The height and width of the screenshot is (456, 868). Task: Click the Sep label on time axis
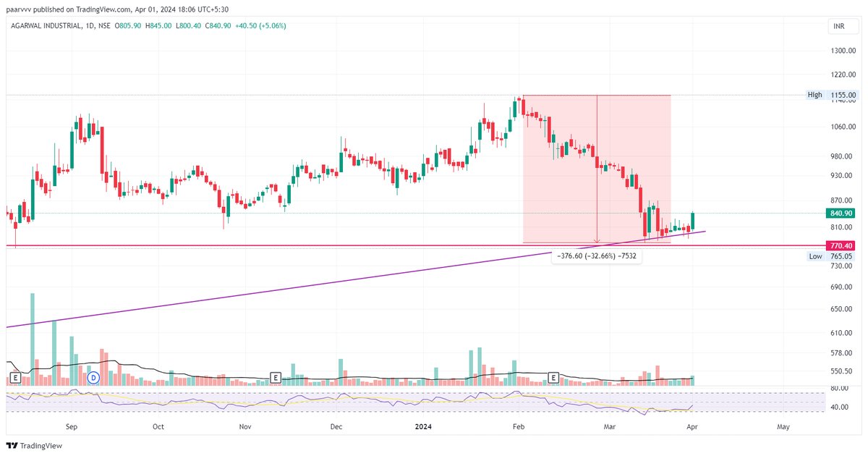pos(71,427)
